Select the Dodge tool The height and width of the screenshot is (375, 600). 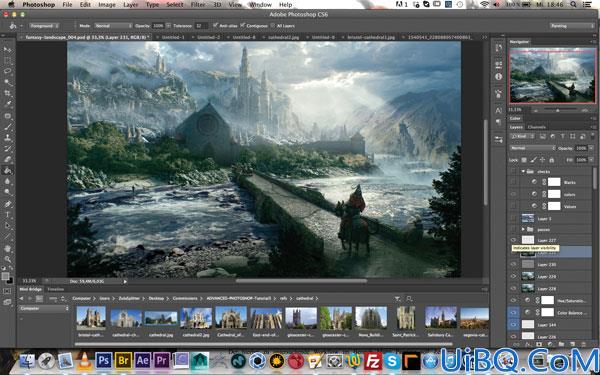(7, 192)
